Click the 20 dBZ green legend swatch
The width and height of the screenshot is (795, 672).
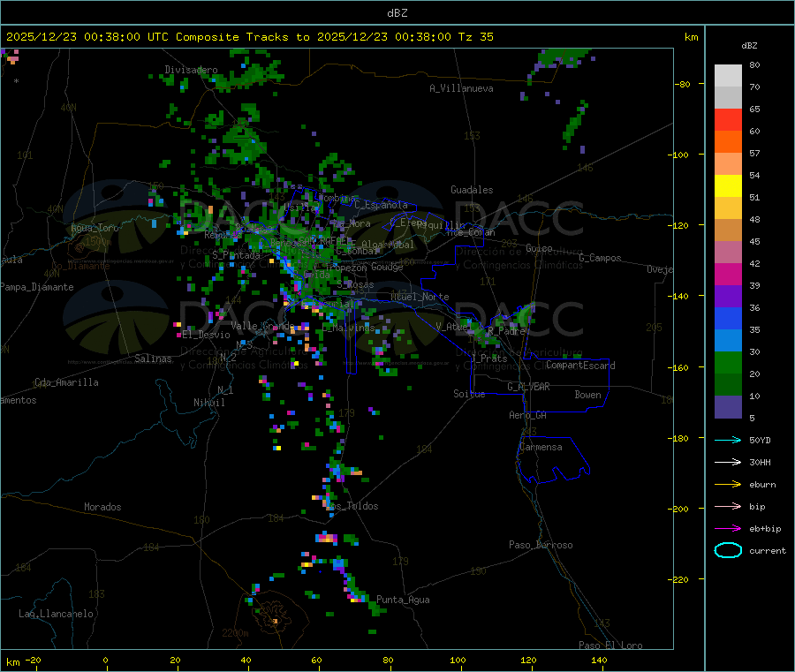click(x=728, y=362)
